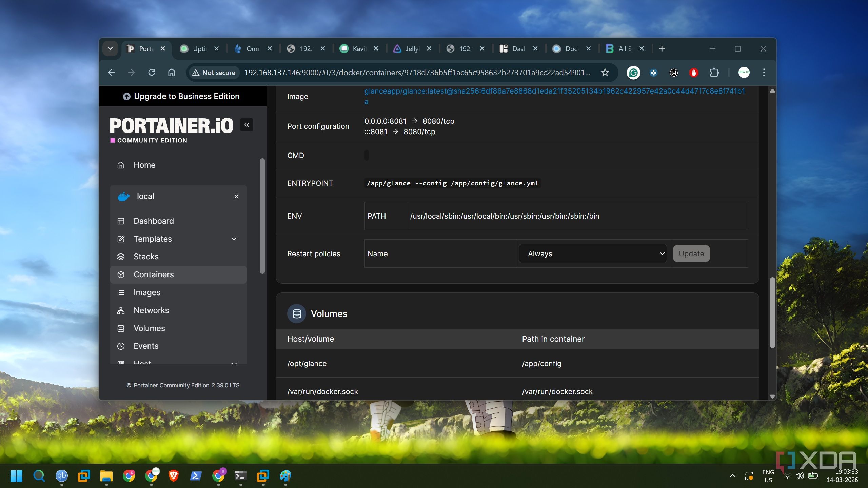868x488 pixels.
Task: Show hidden system tray icons chevron
Action: pyautogui.click(x=732, y=476)
